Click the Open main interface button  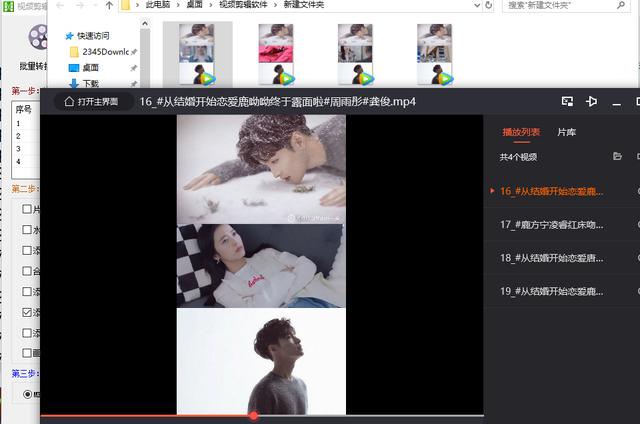click(x=92, y=101)
